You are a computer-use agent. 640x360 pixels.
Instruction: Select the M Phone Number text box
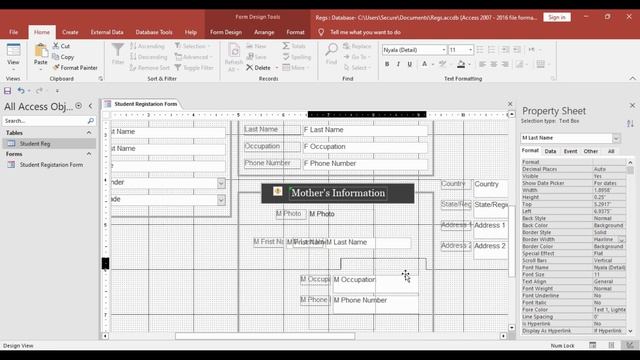tap(376, 304)
